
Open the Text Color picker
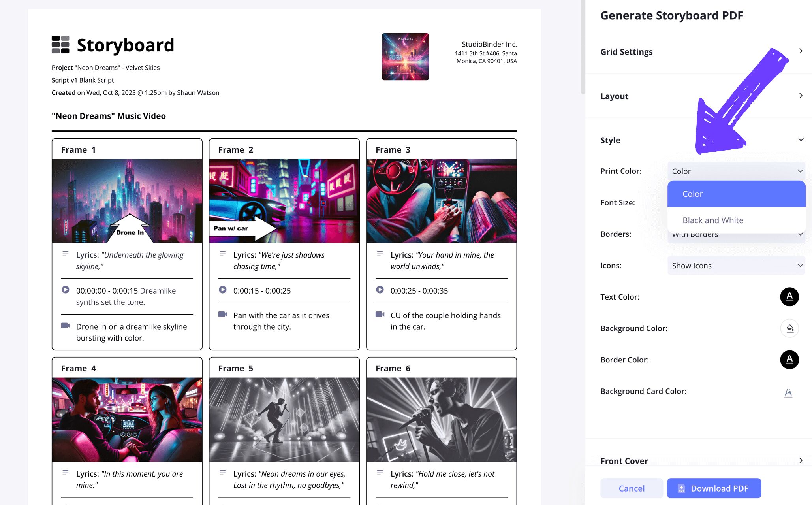(x=789, y=297)
